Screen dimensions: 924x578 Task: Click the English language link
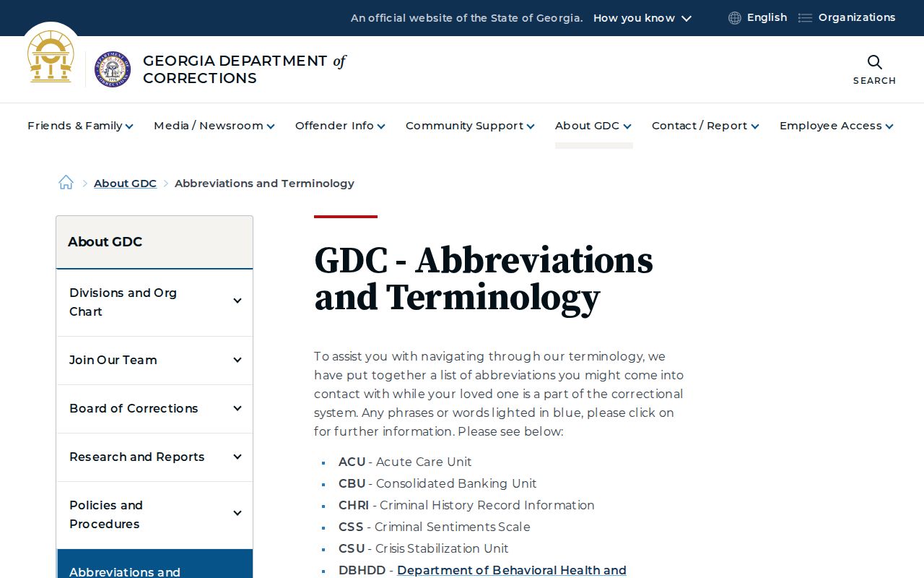[x=767, y=17]
